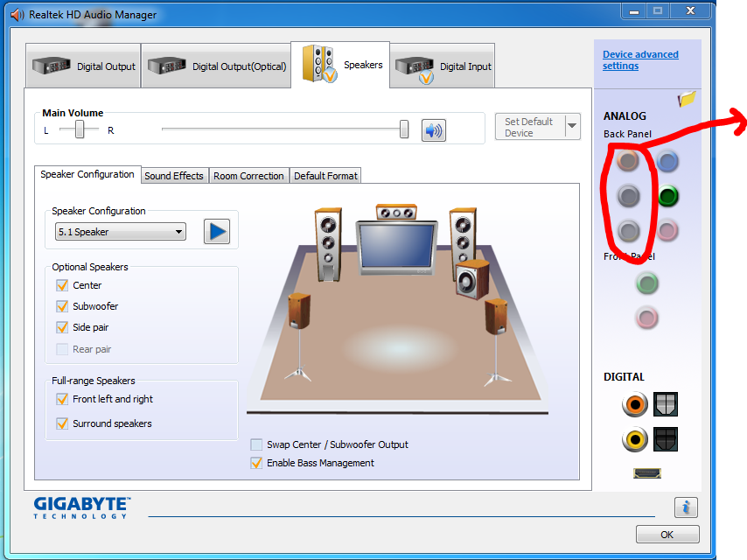Toggle full-range Surround speakers checkbox
The image size is (747, 560).
coord(62,423)
